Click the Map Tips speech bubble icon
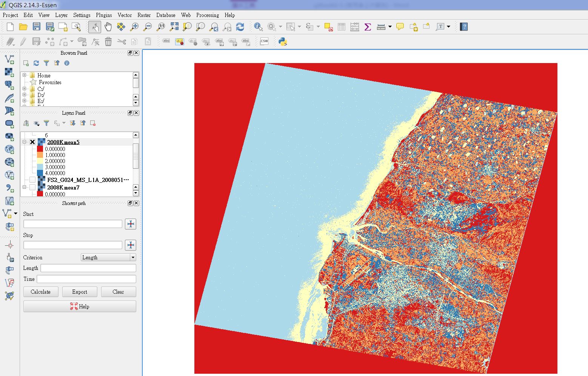588x376 pixels. (400, 27)
